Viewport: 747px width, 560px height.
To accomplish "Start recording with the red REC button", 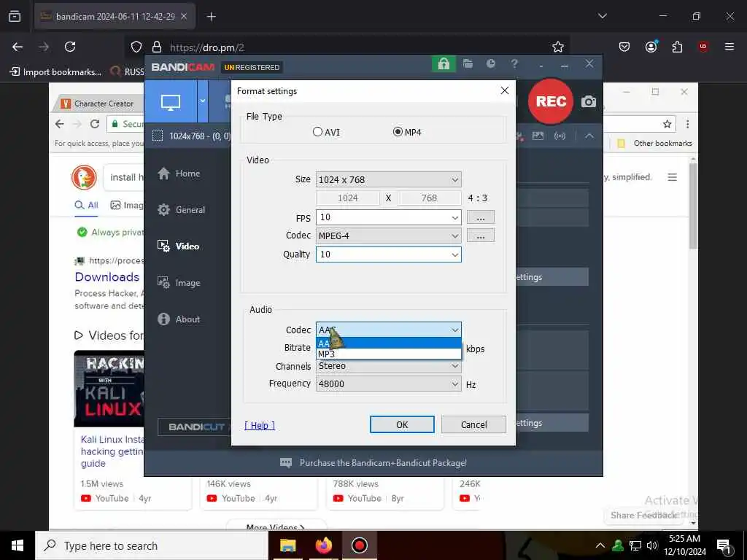I will point(551,101).
